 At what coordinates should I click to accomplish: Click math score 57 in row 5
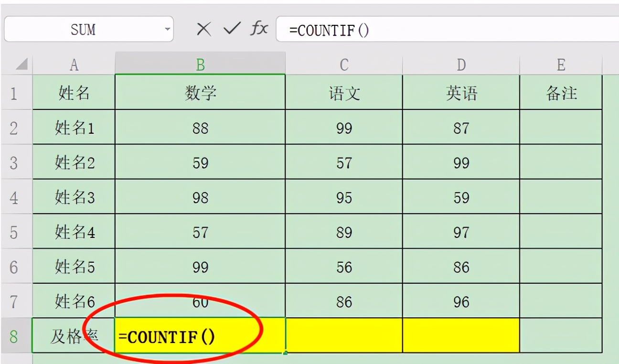(200, 232)
